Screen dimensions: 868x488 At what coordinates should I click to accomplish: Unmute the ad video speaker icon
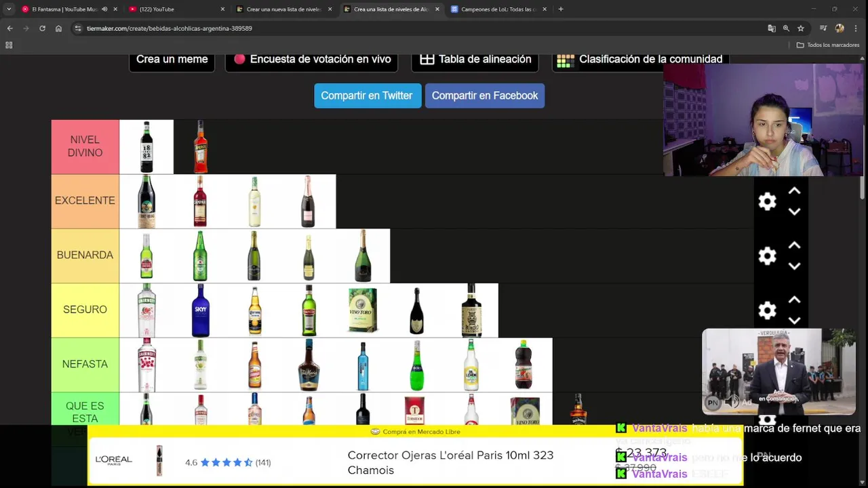732,402
